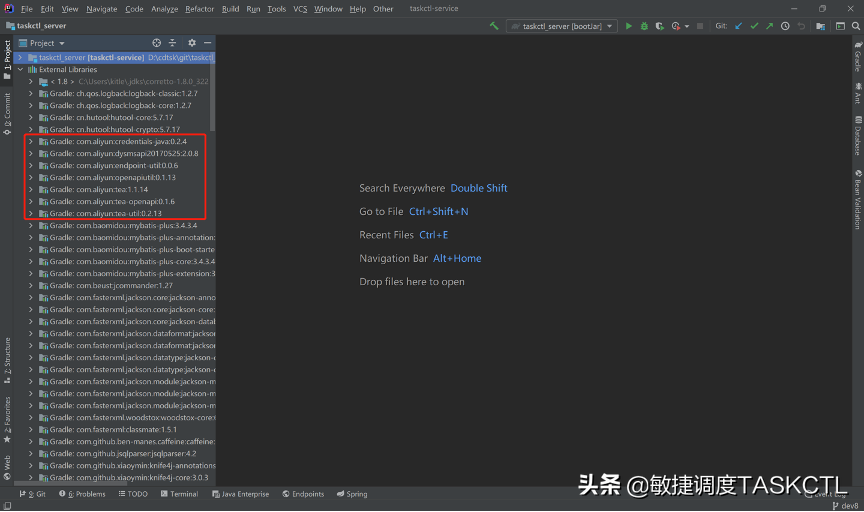Expand com.baomidou:mybatis-plus:3.4.3.4 node
Image resolution: width=864 pixels, height=512 pixels.
click(31, 225)
